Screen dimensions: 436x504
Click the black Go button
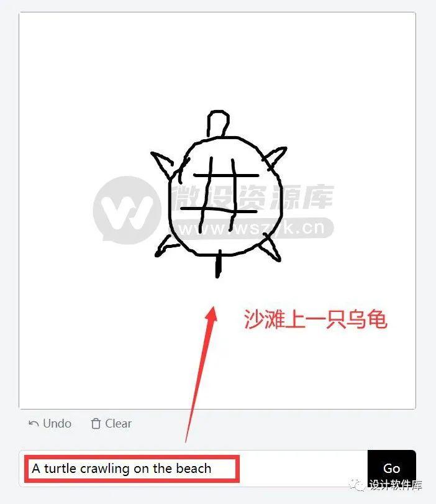pyautogui.click(x=392, y=469)
